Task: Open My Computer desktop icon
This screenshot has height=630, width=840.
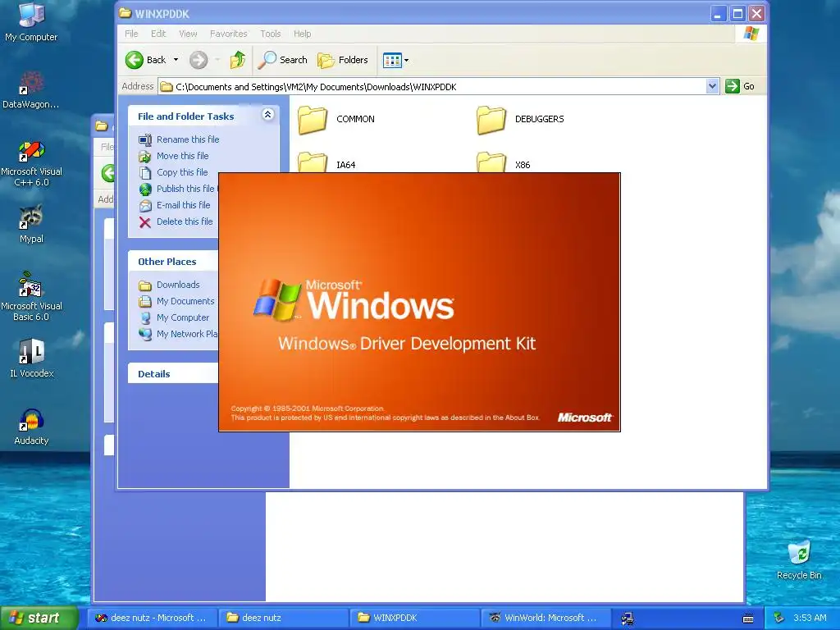Action: 31,21
